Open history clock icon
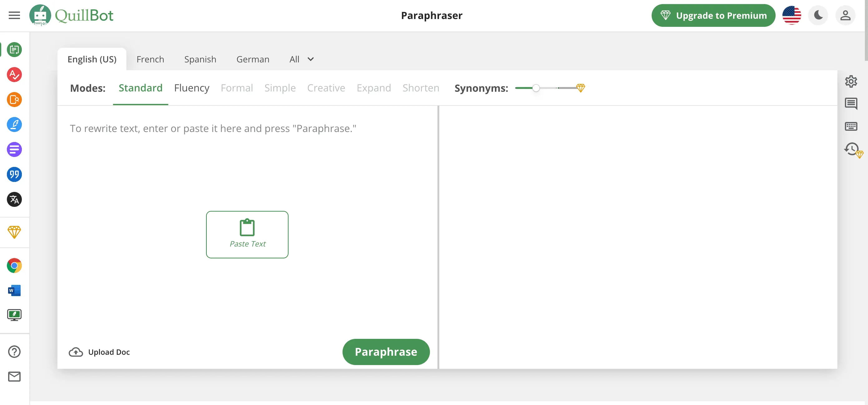The height and width of the screenshot is (405, 868). [x=852, y=149]
